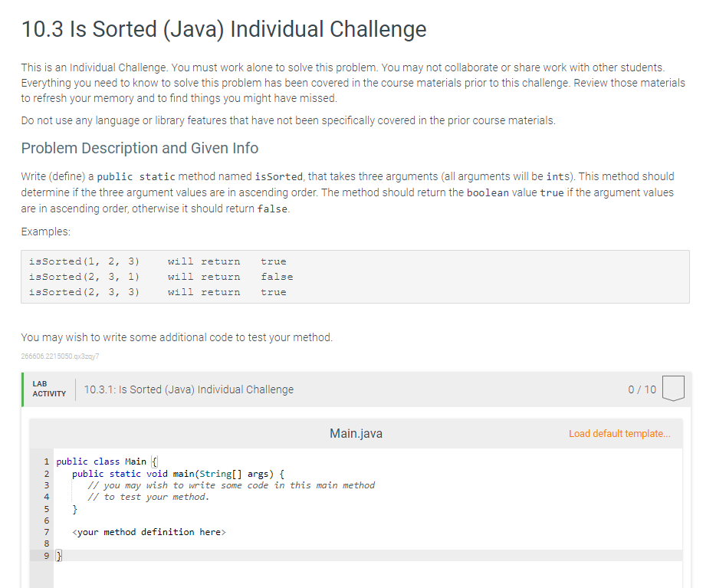Click line number 9 in the code gutter

[x=47, y=554]
